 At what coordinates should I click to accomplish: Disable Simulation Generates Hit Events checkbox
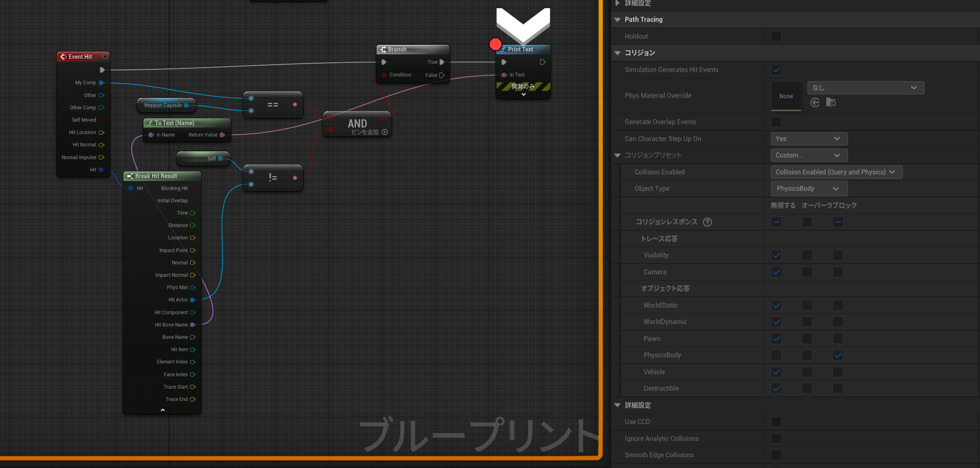776,70
